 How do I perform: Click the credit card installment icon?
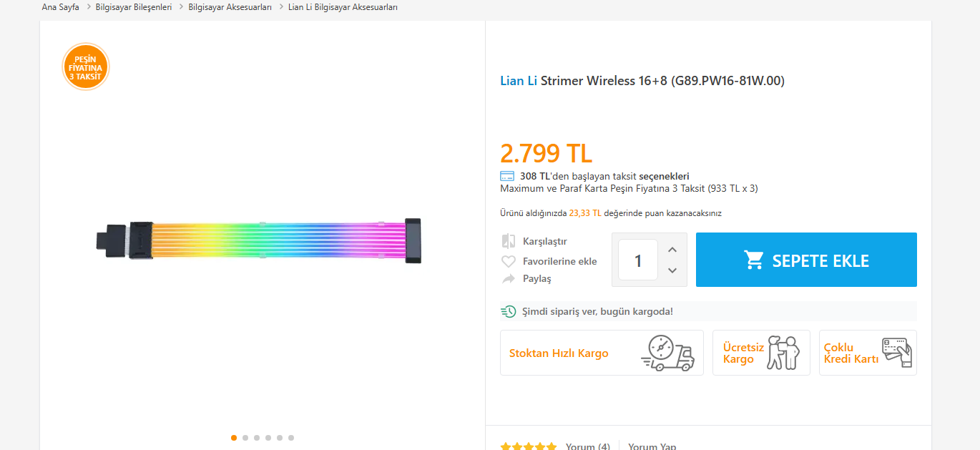click(x=507, y=176)
